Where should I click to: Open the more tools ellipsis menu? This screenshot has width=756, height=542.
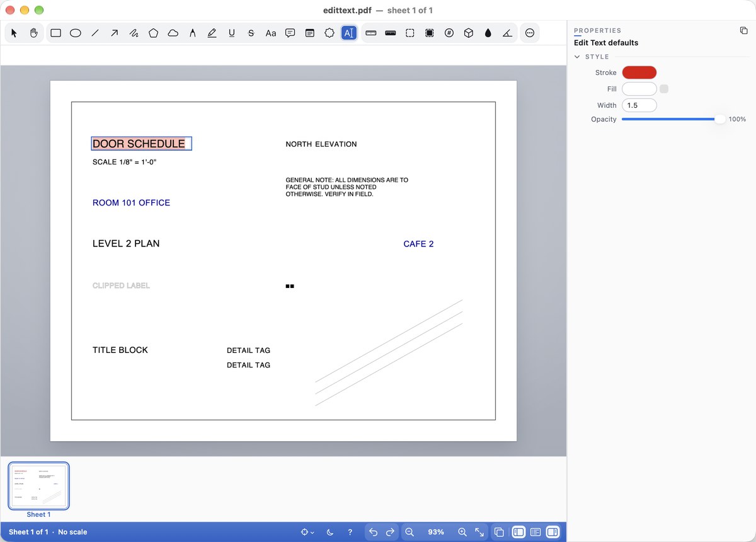point(529,33)
